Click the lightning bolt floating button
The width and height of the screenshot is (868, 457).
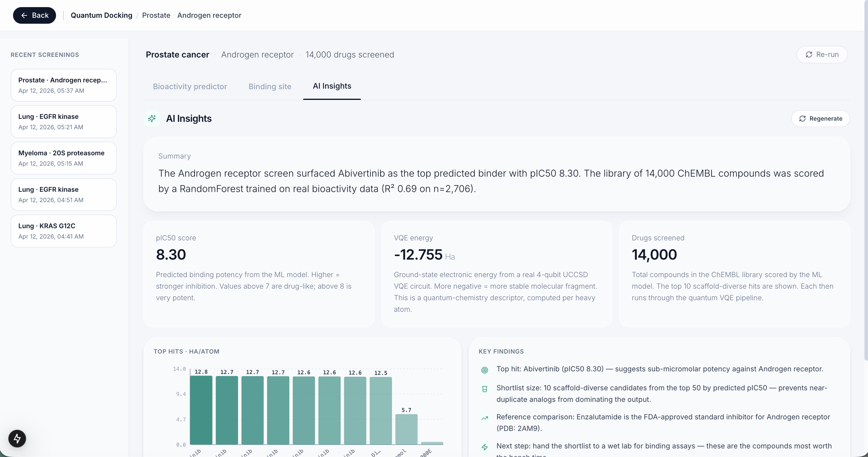click(x=17, y=439)
